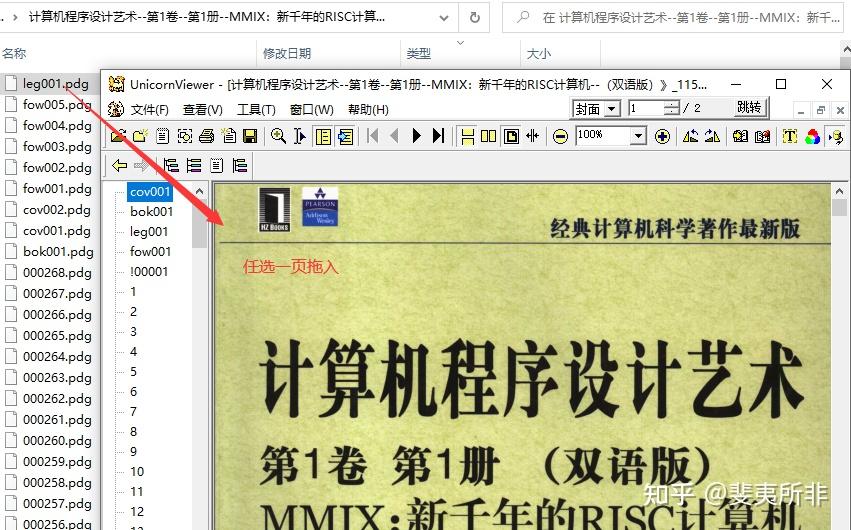Rotate the page counterclockwise

[690, 136]
